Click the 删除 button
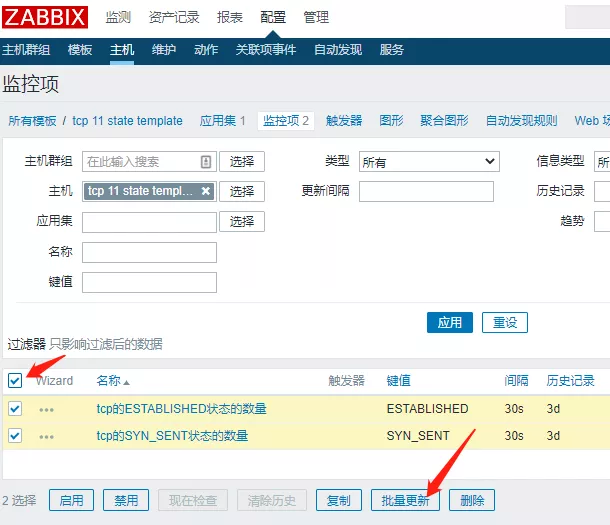Image resolution: width=610 pixels, height=525 pixels. (472, 500)
